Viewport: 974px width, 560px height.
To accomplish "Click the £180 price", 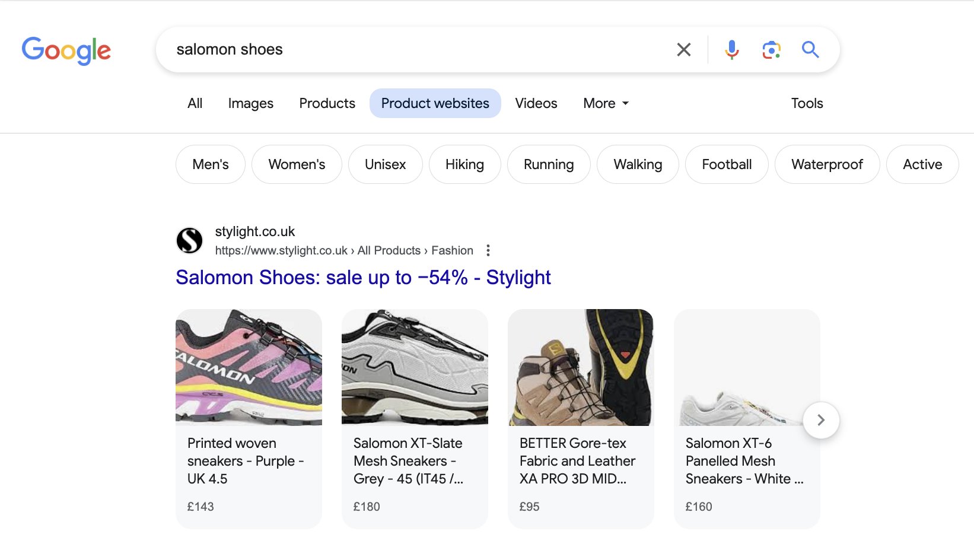I will click(367, 507).
